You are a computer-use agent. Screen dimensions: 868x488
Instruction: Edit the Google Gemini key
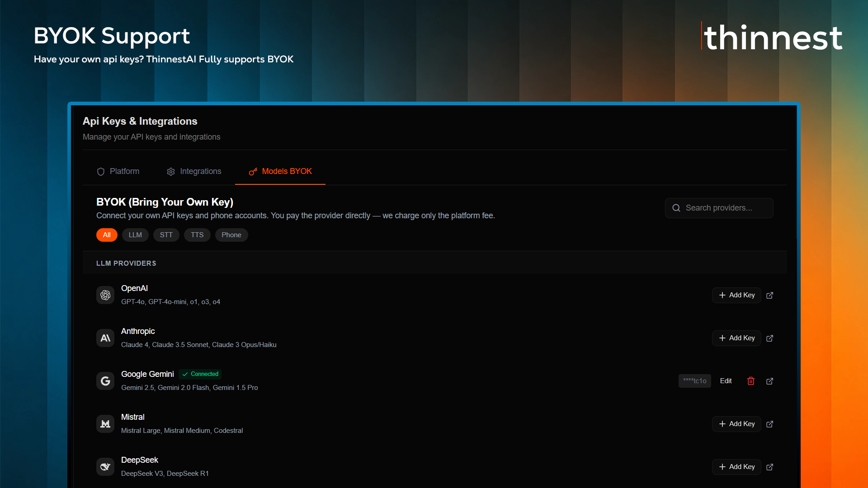coord(726,381)
